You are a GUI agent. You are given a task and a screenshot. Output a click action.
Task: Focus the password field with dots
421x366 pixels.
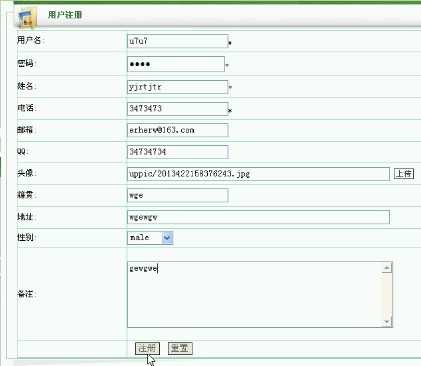176,64
